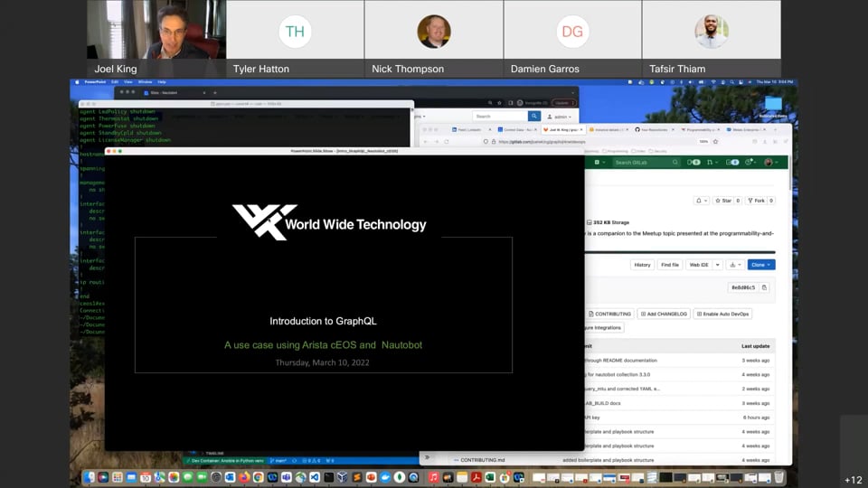Screen dimensions: 868x488
Task: Focus the Search GitLab field
Action: (x=646, y=163)
